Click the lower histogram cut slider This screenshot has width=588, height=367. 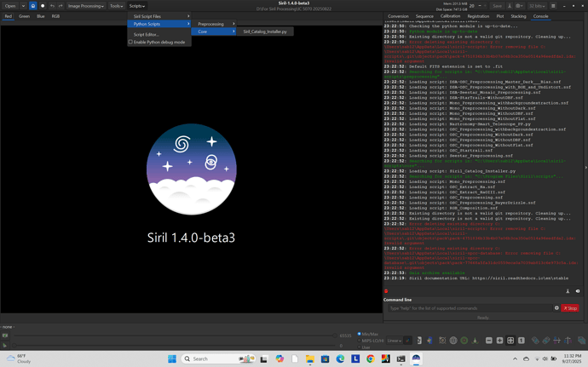tap(175, 345)
